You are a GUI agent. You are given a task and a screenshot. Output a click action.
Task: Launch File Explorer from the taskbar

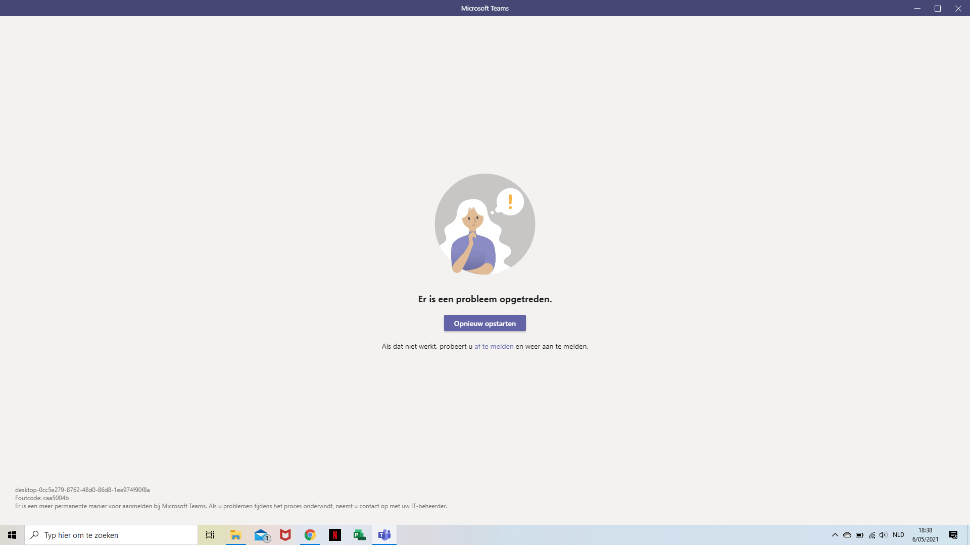click(x=235, y=534)
